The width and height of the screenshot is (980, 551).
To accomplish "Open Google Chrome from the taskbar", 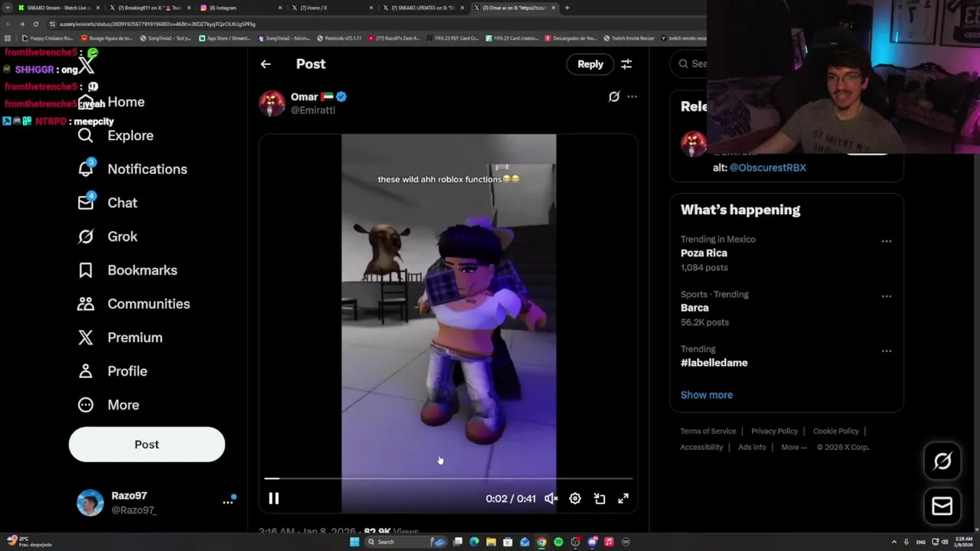I will pos(541,542).
